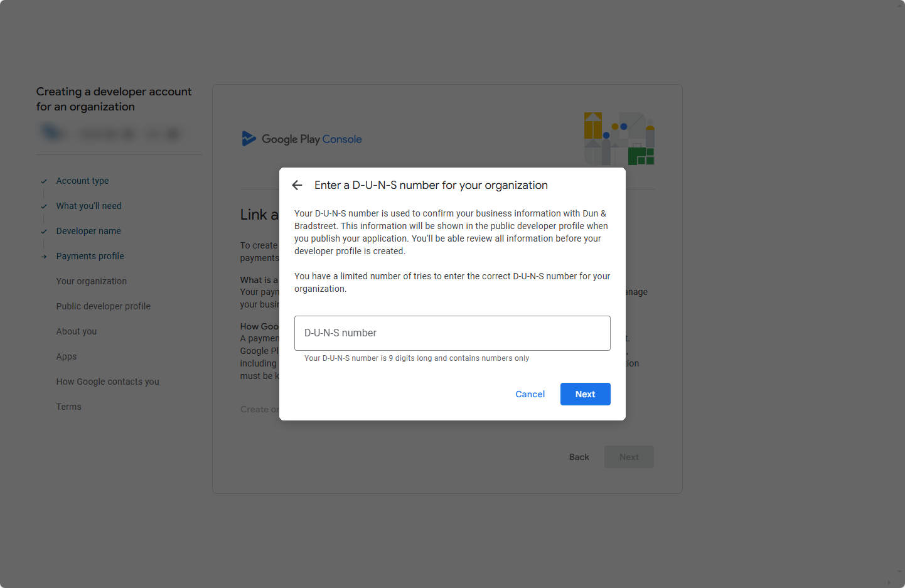Go to the About you step
Image resolution: width=905 pixels, height=588 pixels.
[x=76, y=331]
